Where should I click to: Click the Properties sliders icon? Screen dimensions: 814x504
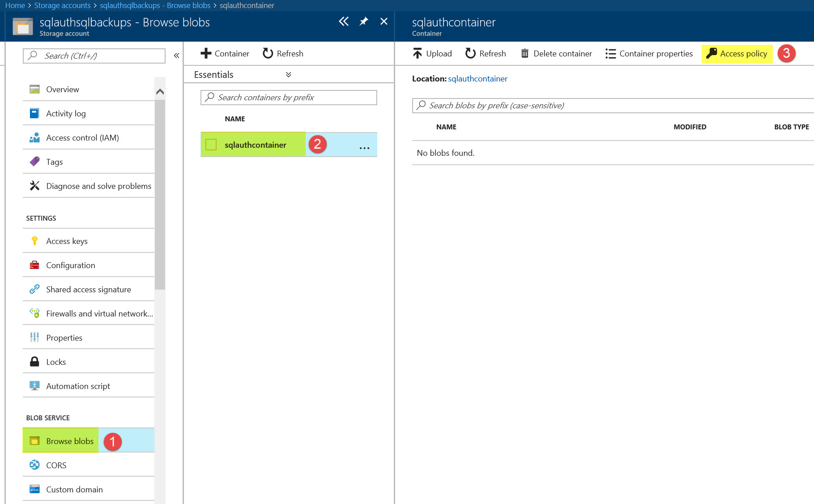coord(34,337)
